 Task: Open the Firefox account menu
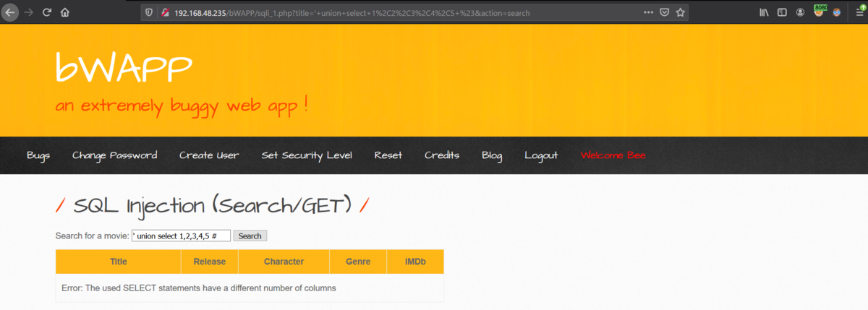point(800,12)
